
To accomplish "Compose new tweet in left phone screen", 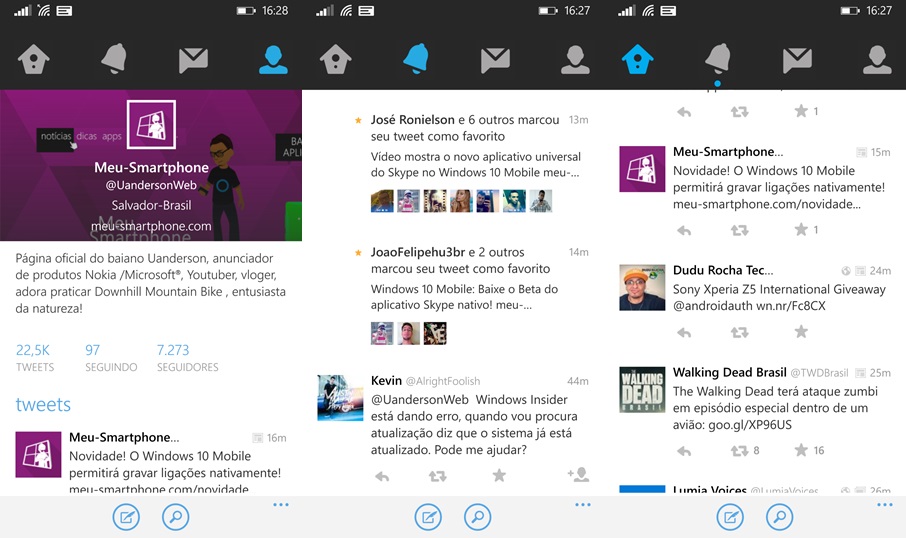I will (x=126, y=517).
